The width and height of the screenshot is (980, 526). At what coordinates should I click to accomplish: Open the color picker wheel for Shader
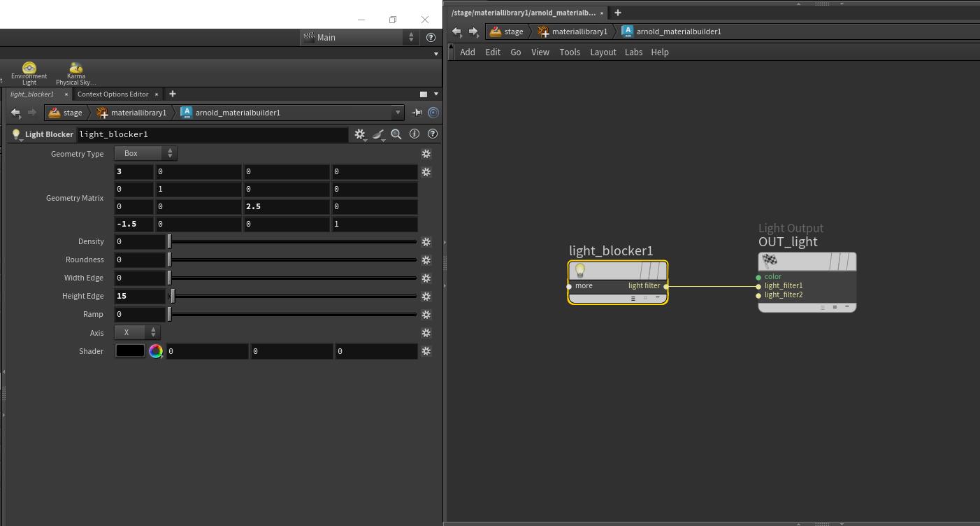point(156,351)
